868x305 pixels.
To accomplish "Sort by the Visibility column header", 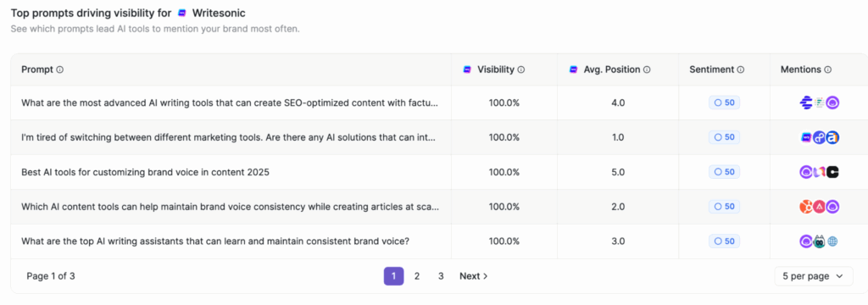I will click(496, 69).
